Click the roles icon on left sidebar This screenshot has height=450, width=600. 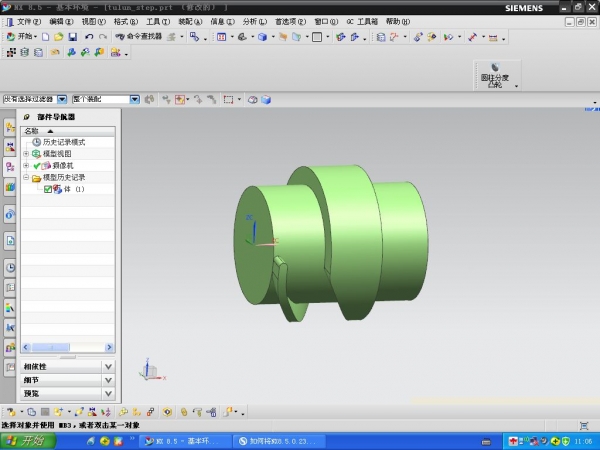pyautogui.click(x=10, y=347)
